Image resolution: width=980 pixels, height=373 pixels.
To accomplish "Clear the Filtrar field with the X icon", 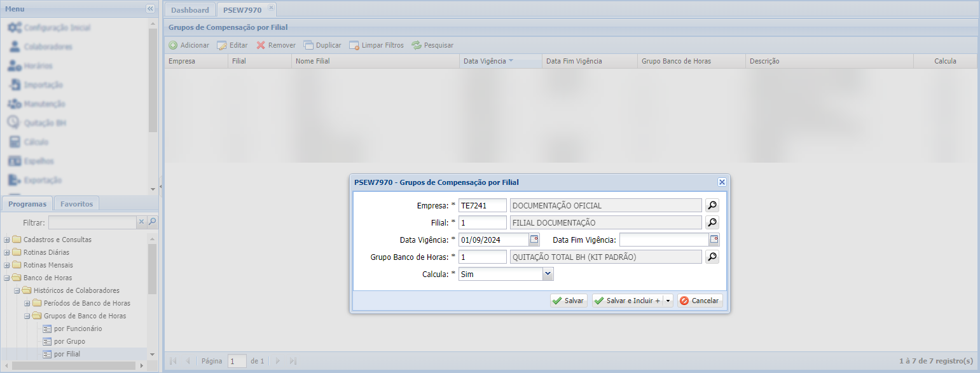I will pos(142,222).
